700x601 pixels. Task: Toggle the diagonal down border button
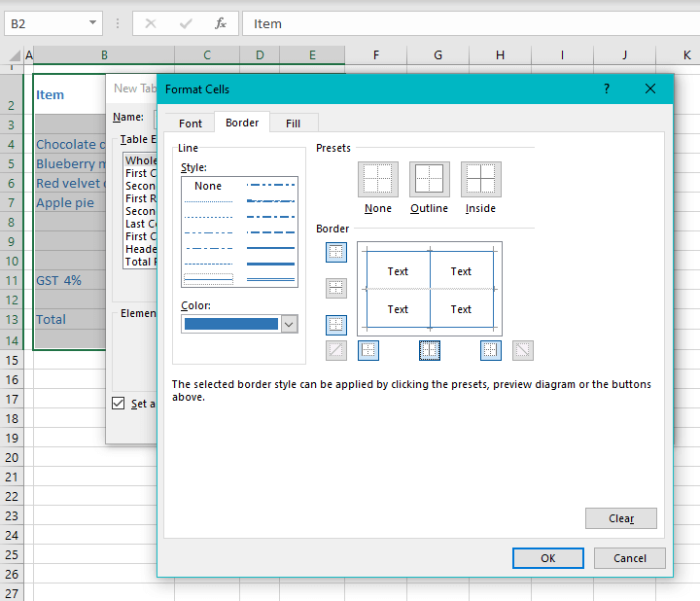523,350
